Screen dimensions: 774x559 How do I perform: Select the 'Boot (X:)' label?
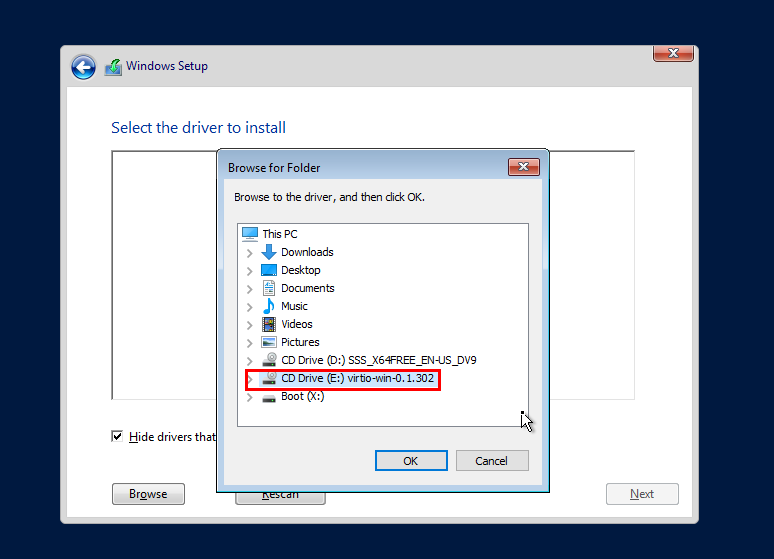tap(303, 397)
